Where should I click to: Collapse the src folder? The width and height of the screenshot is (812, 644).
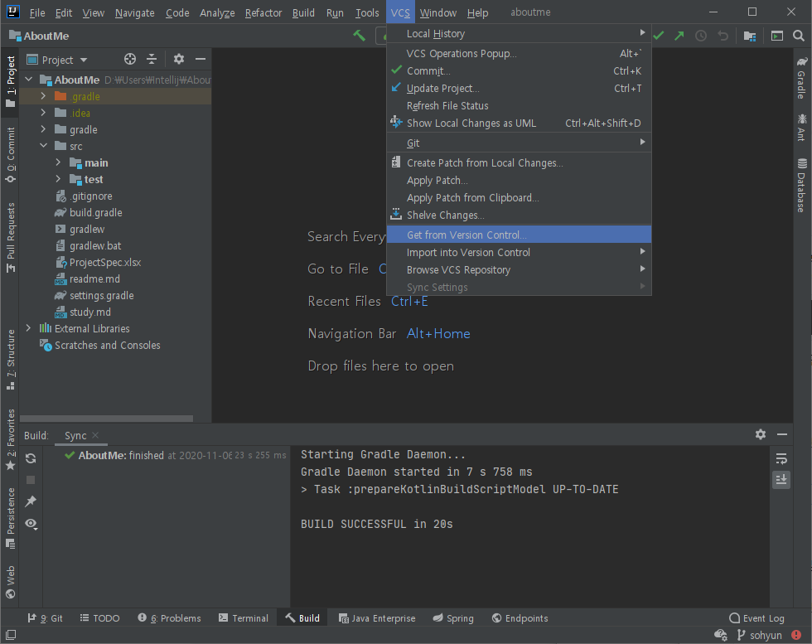[43, 146]
